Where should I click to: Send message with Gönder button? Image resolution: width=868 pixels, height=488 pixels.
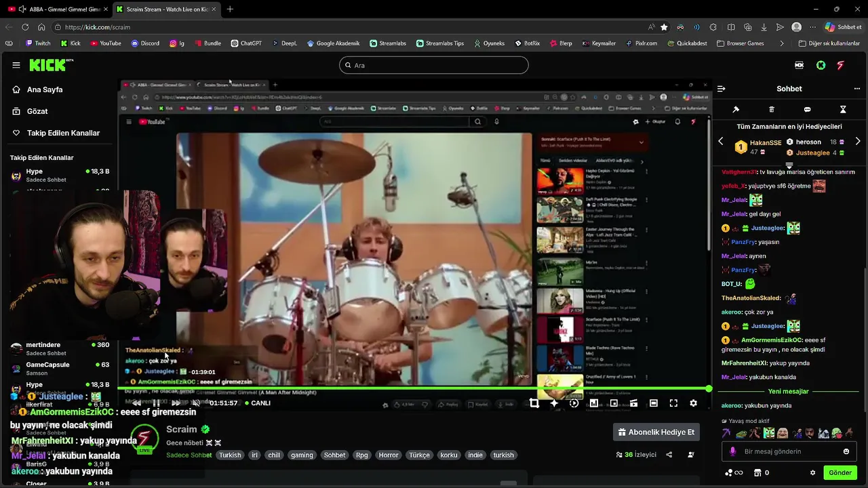[840, 473]
